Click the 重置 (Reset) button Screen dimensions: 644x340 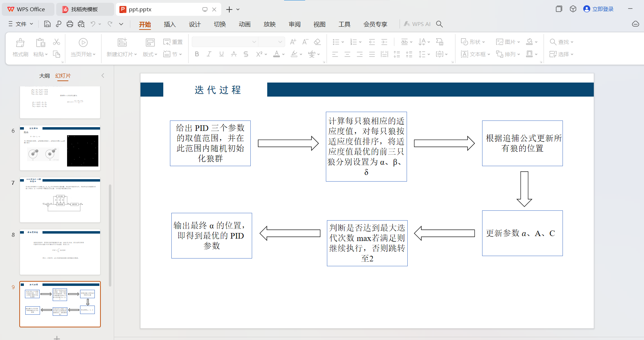[x=173, y=42]
